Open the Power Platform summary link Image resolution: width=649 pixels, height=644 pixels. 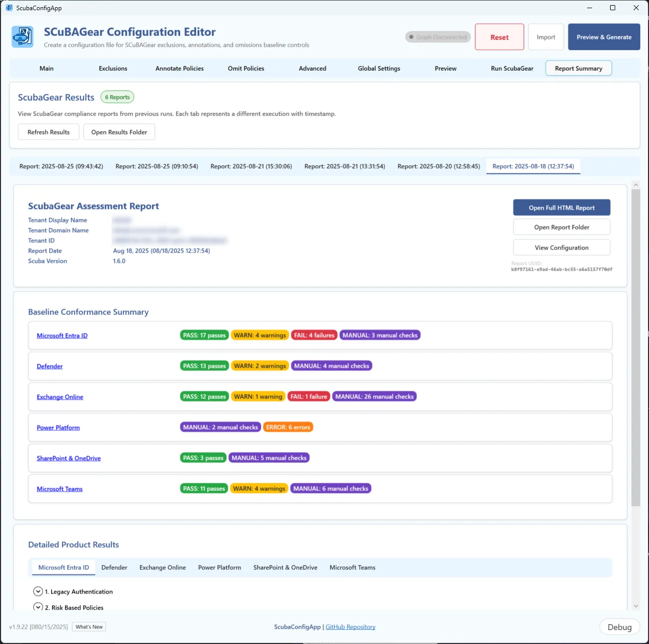pyautogui.click(x=58, y=428)
